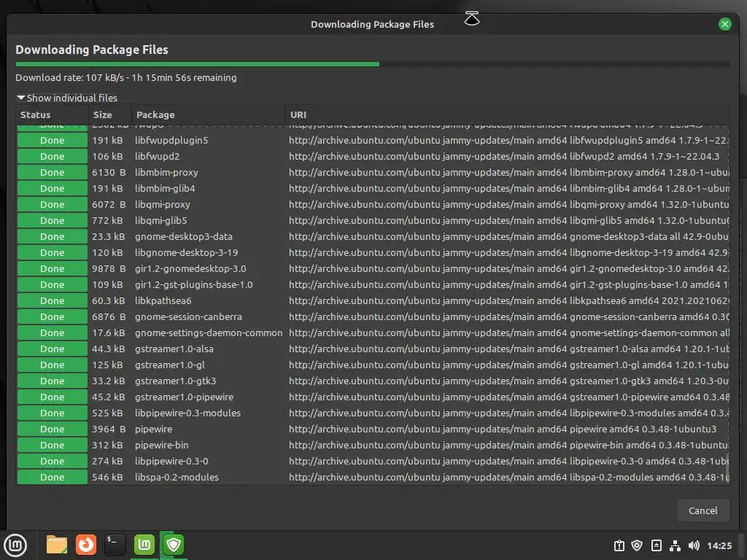Select the gnome-session-canberra row
747x560 pixels.
(x=373, y=316)
